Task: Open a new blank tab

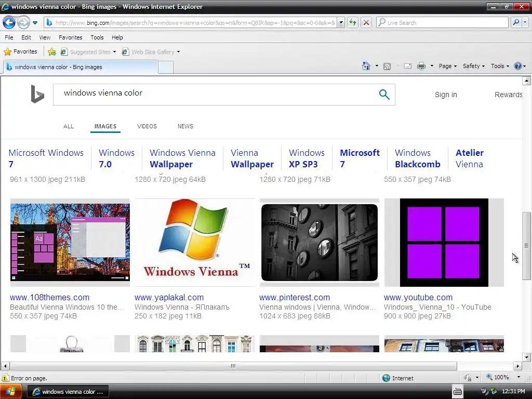Action: tap(166, 67)
